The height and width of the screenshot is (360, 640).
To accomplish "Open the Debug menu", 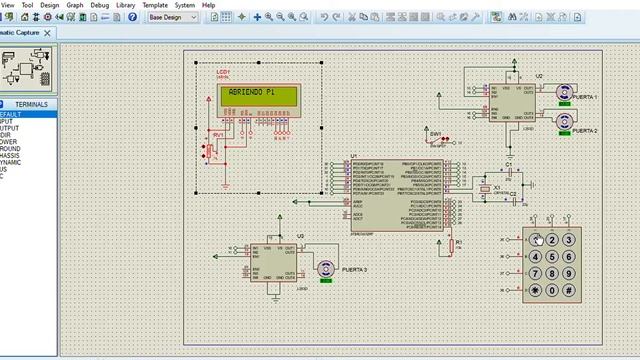I will pyautogui.click(x=100, y=5).
